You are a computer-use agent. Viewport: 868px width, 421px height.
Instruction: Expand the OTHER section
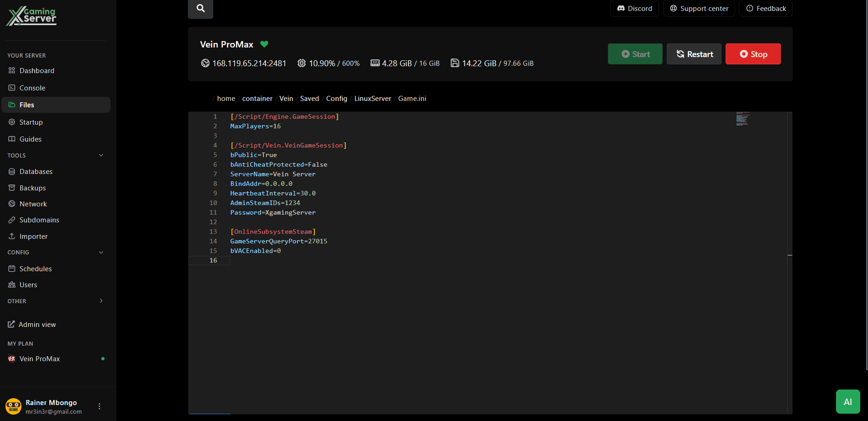click(101, 301)
